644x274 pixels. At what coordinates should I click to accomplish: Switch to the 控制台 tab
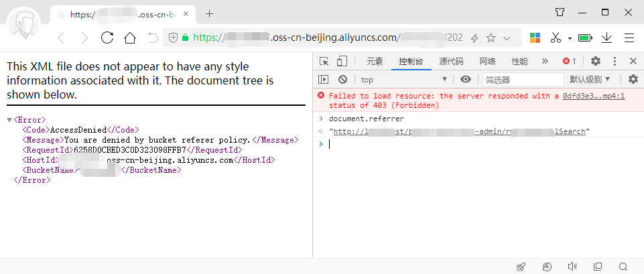click(x=411, y=62)
